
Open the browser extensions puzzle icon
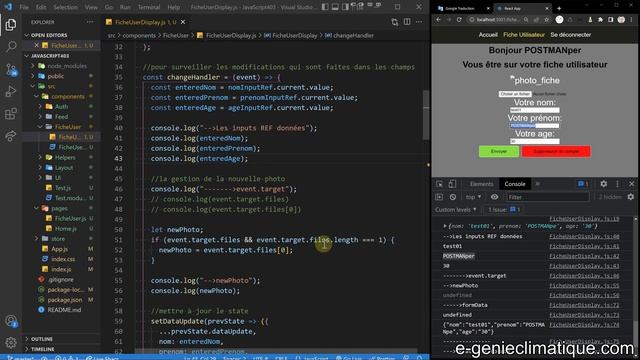(x=600, y=20)
